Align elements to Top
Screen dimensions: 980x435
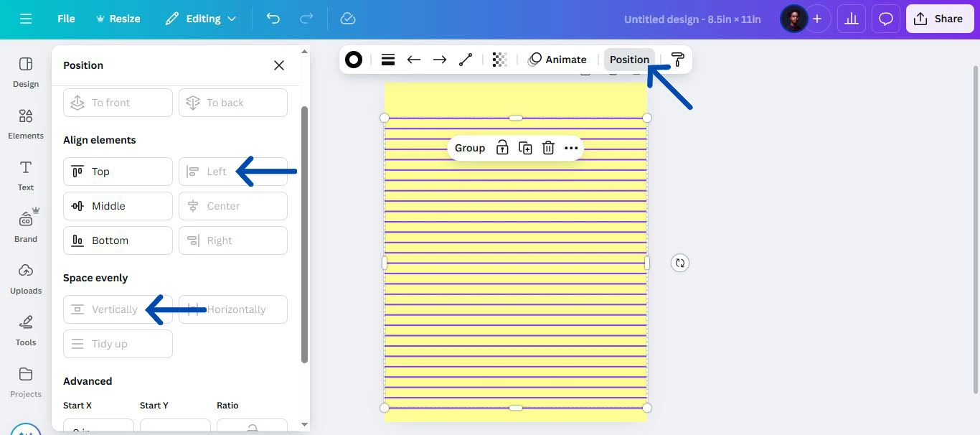point(118,172)
